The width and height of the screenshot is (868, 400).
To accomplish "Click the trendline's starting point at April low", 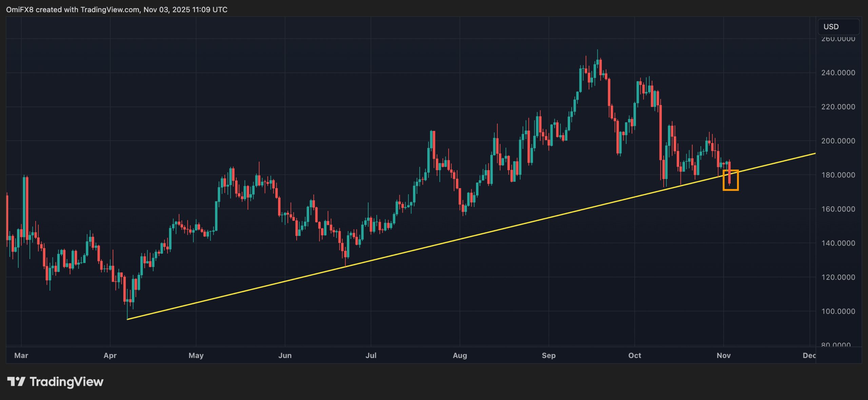I will click(x=127, y=319).
